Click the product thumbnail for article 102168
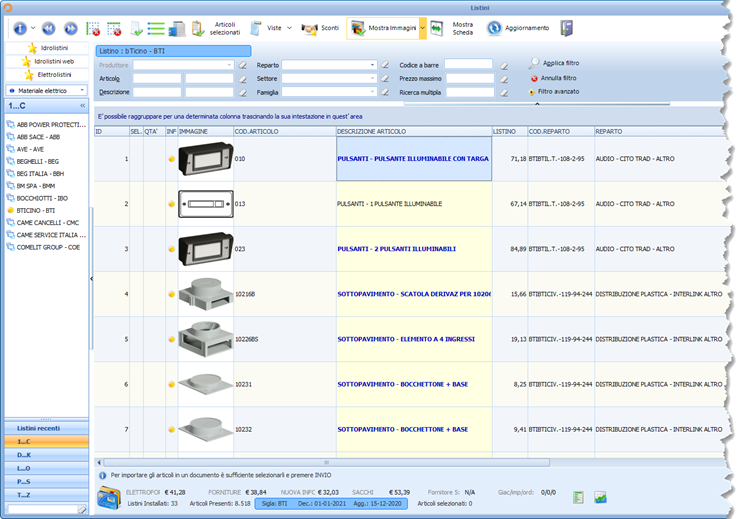The image size is (741, 519). [206, 294]
